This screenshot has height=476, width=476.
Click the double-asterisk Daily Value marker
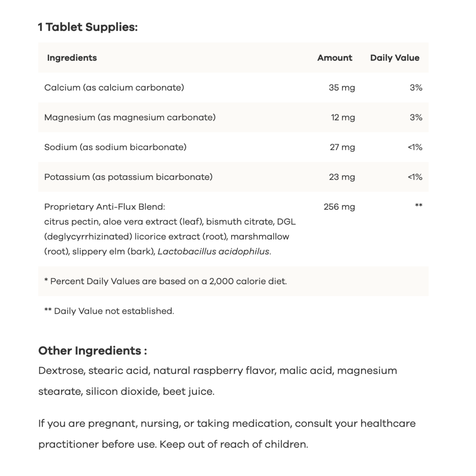418,205
